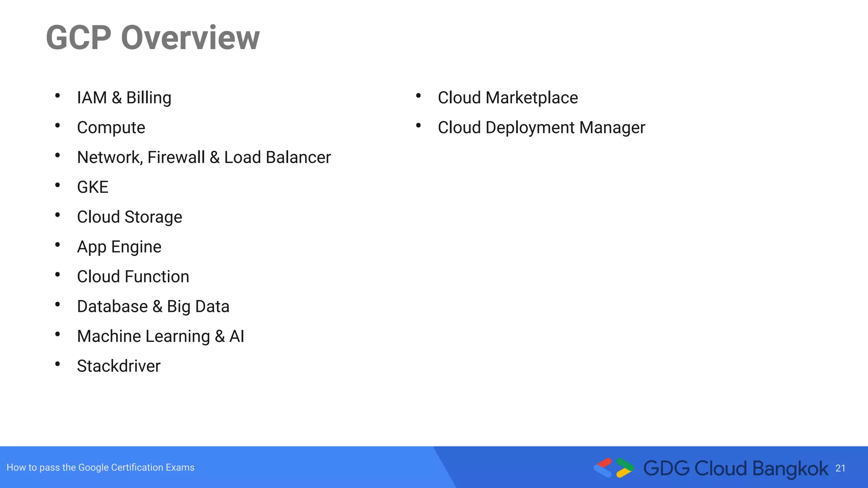Select the GCP Overview slide title
868x488 pixels.
pyautogui.click(x=153, y=38)
